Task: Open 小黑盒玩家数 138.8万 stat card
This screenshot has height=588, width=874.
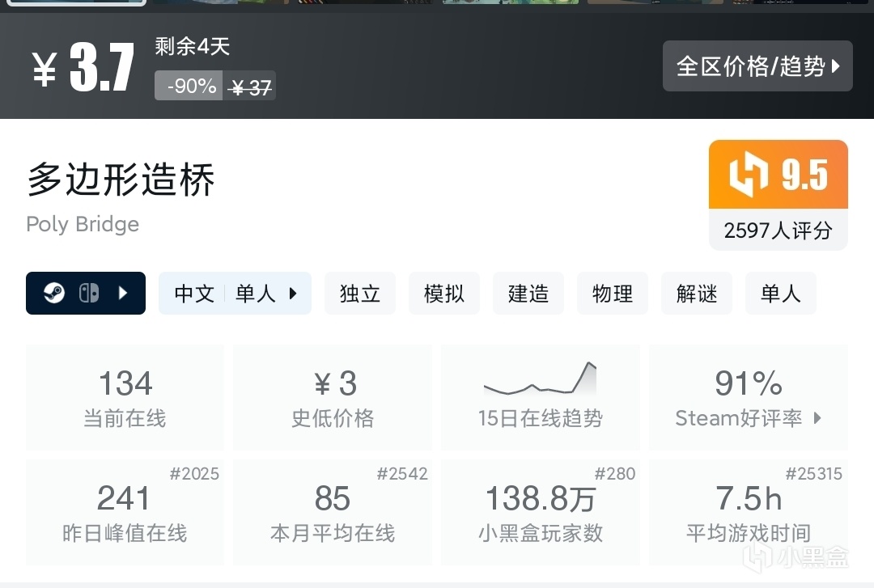Action: (540, 512)
